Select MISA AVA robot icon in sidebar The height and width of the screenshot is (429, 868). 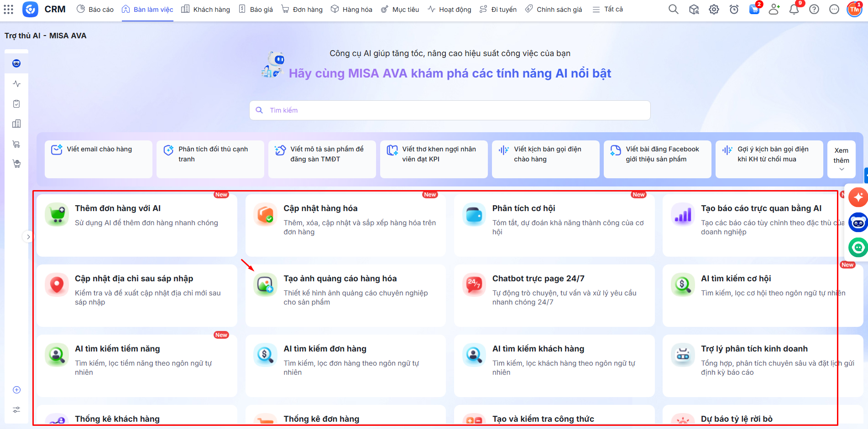[16, 63]
